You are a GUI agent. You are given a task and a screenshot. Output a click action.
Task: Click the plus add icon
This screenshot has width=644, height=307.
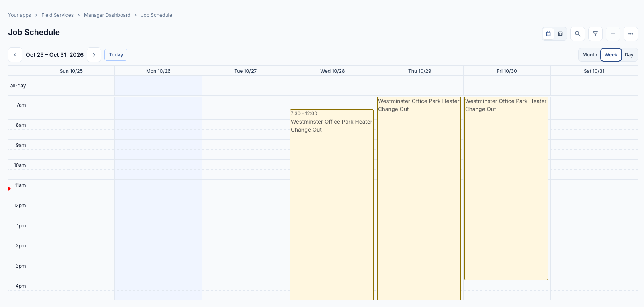click(613, 34)
